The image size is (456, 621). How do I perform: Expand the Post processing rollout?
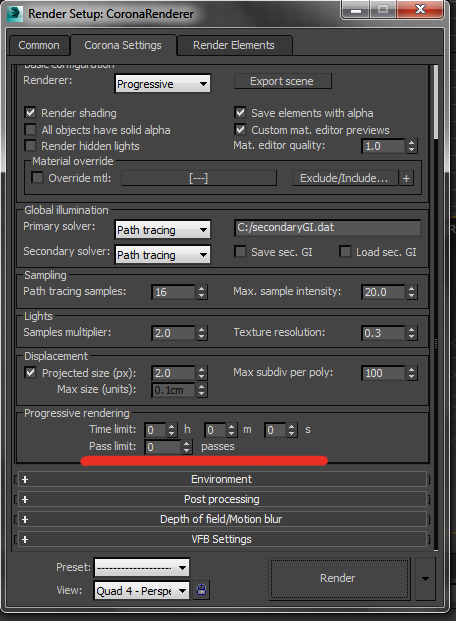click(x=221, y=499)
